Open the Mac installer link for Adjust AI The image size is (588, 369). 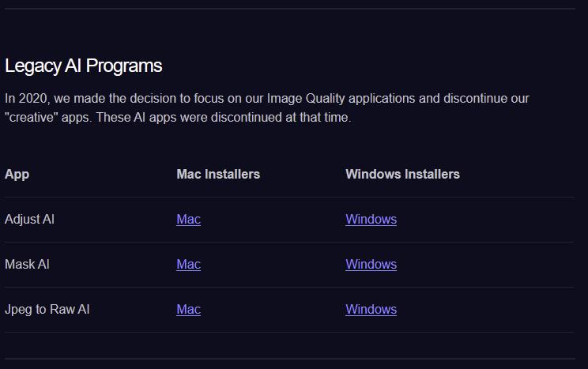[x=188, y=220]
